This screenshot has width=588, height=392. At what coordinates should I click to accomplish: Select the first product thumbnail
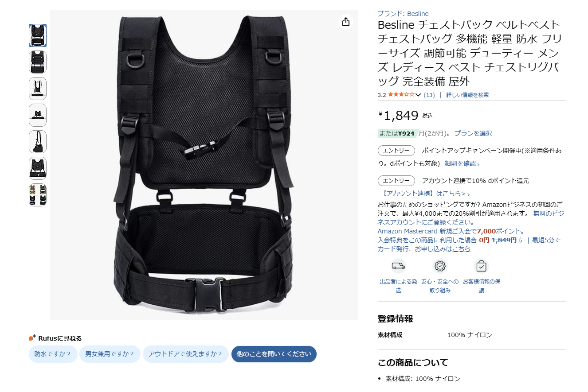coord(38,35)
